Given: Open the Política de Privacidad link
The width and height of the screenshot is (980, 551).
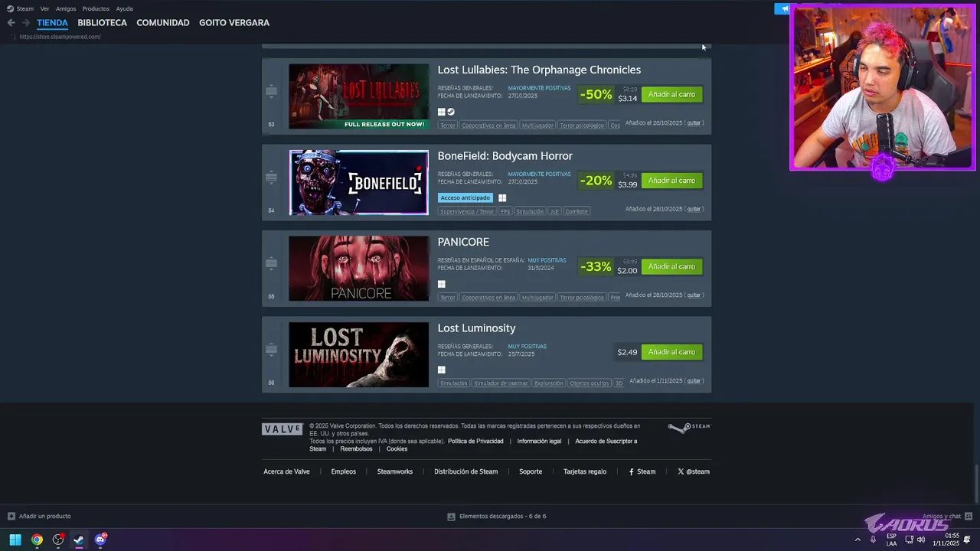Looking at the screenshot, I should coord(475,441).
